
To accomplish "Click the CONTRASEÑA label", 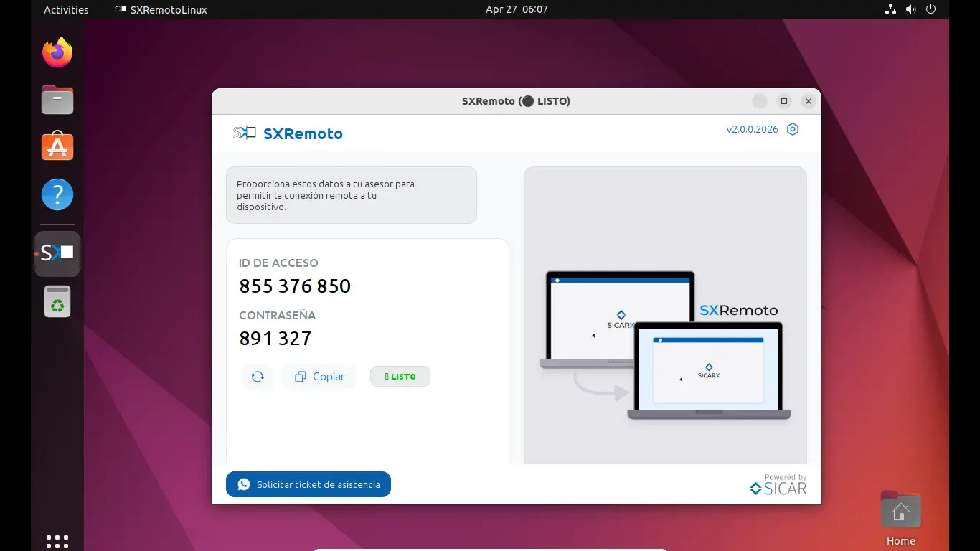I will point(277,315).
